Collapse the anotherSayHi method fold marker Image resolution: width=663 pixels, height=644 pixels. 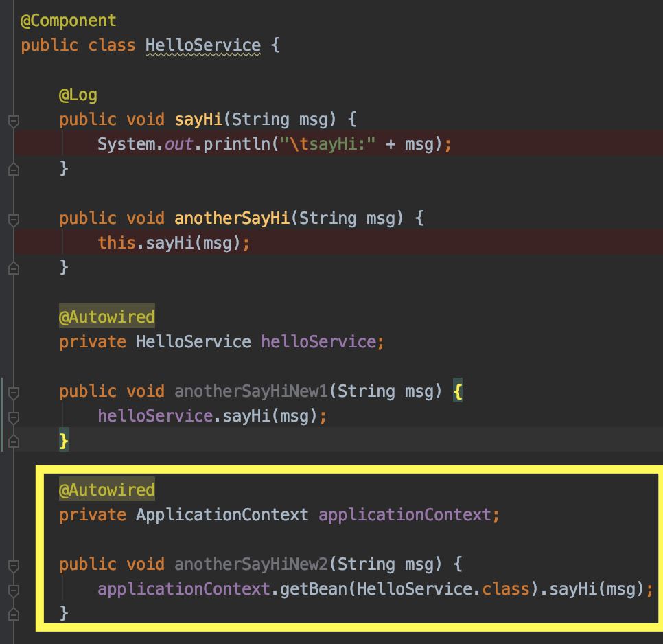pos(14,220)
